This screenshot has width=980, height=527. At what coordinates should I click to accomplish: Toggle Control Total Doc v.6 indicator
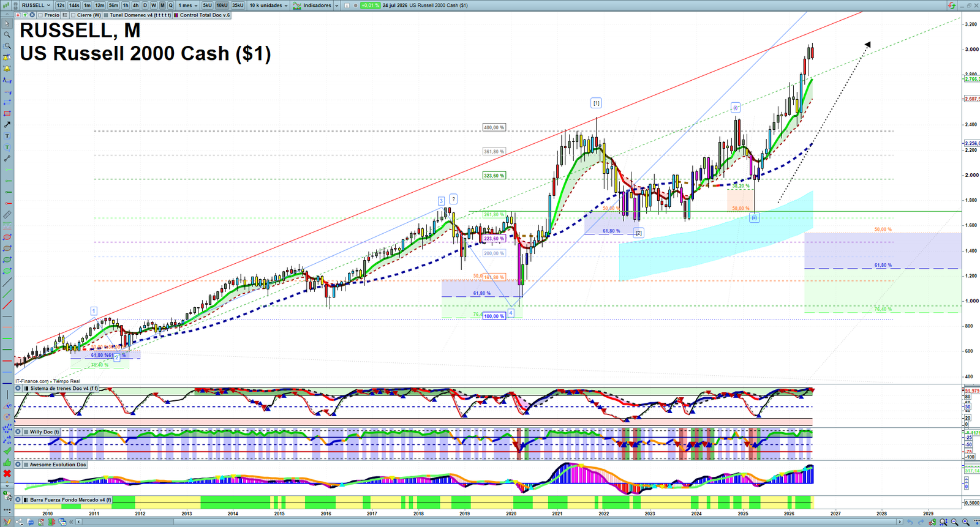click(x=176, y=15)
